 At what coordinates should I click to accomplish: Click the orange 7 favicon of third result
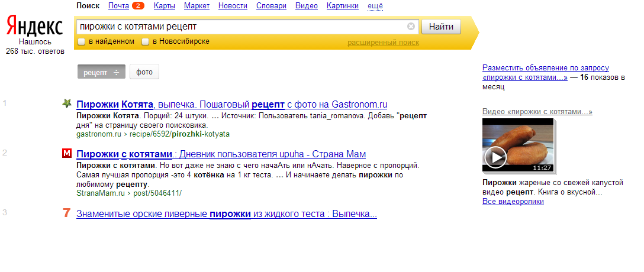[x=66, y=213]
